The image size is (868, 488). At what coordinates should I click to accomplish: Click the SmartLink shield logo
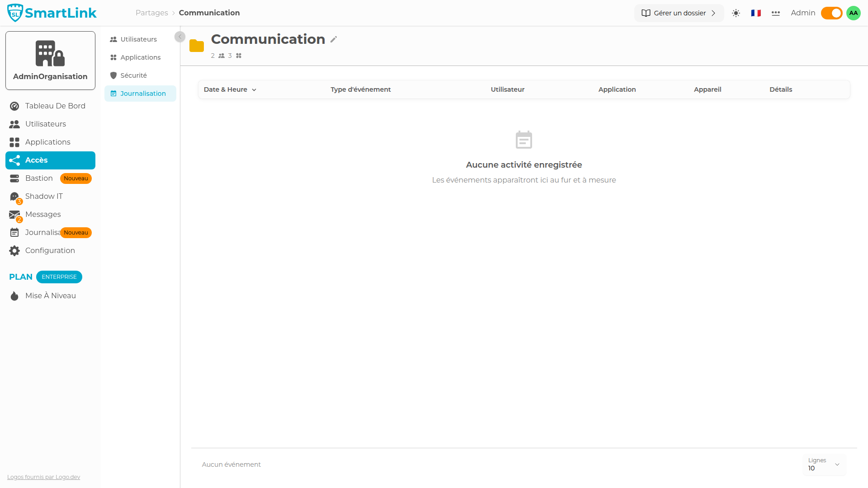pyautogui.click(x=14, y=12)
